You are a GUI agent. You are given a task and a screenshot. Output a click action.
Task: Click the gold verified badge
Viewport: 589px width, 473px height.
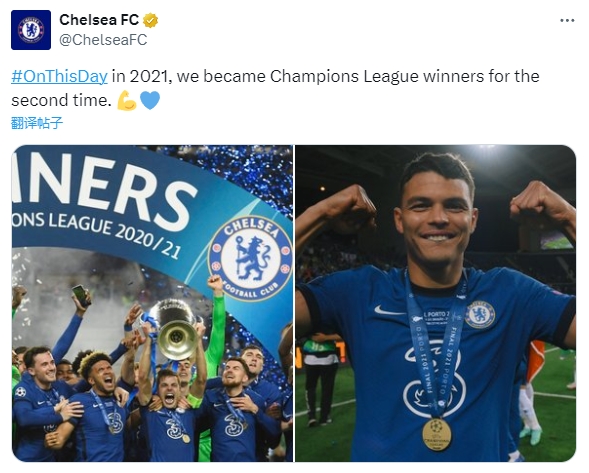[150, 20]
